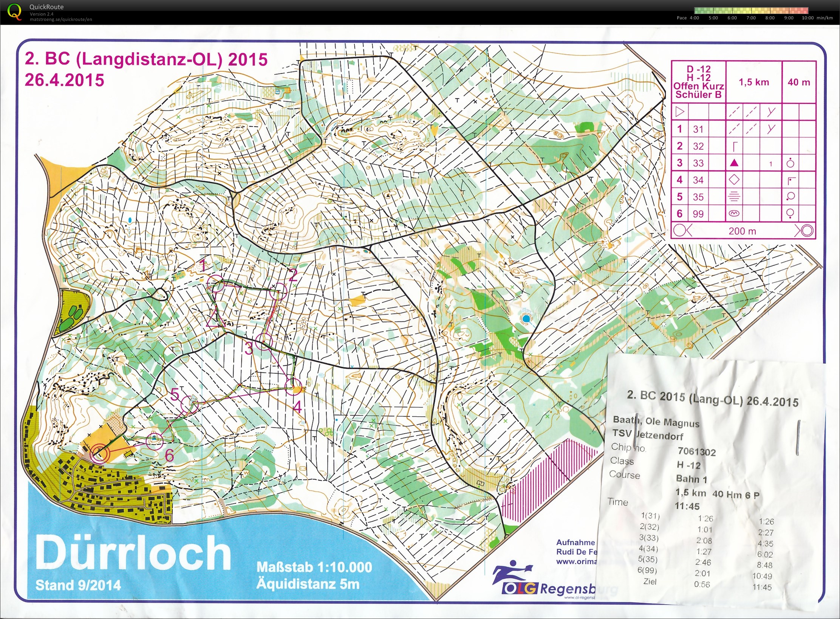This screenshot has height=619, width=840.
Task: Click the 10:00 pace label on the legend
Action: point(808,18)
